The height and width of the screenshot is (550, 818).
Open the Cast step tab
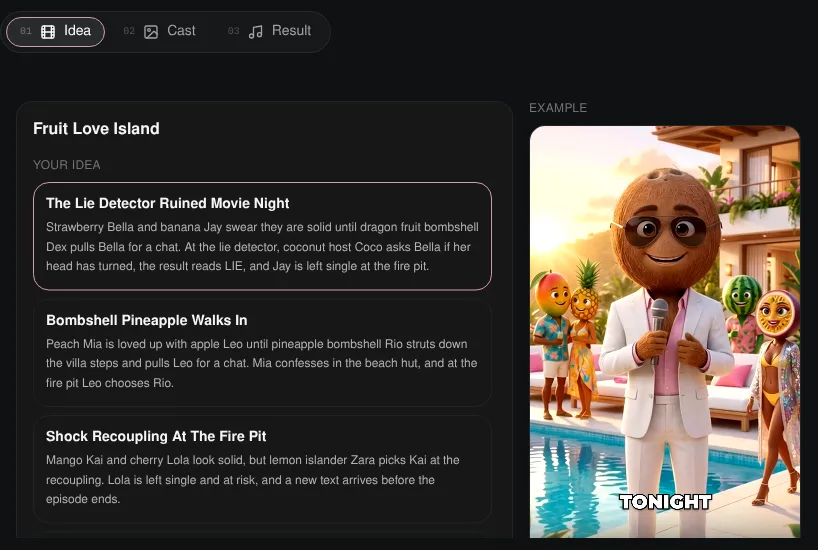160,32
